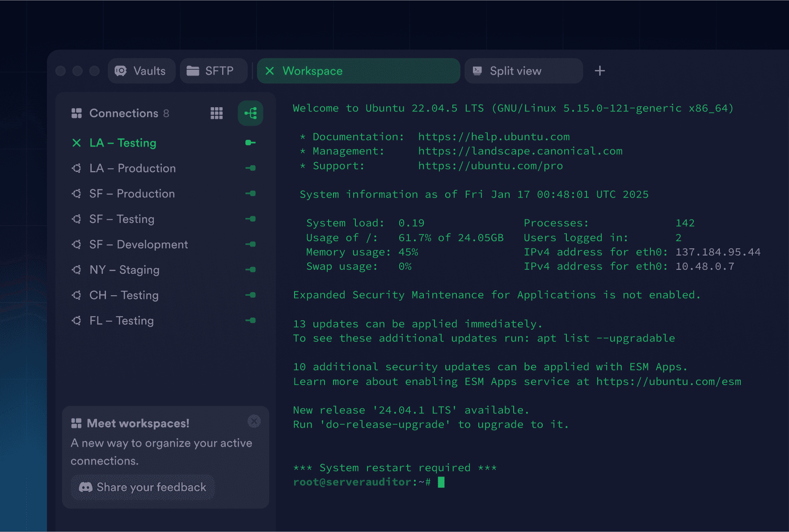Select LA – Production connection
This screenshot has height=532, width=789.
coord(132,168)
